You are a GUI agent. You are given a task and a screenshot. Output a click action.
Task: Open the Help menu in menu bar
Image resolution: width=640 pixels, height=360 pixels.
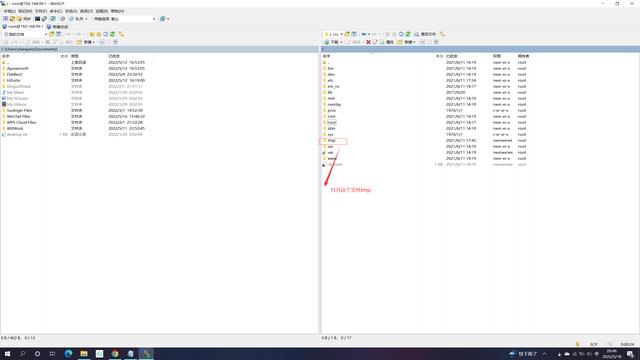click(118, 11)
